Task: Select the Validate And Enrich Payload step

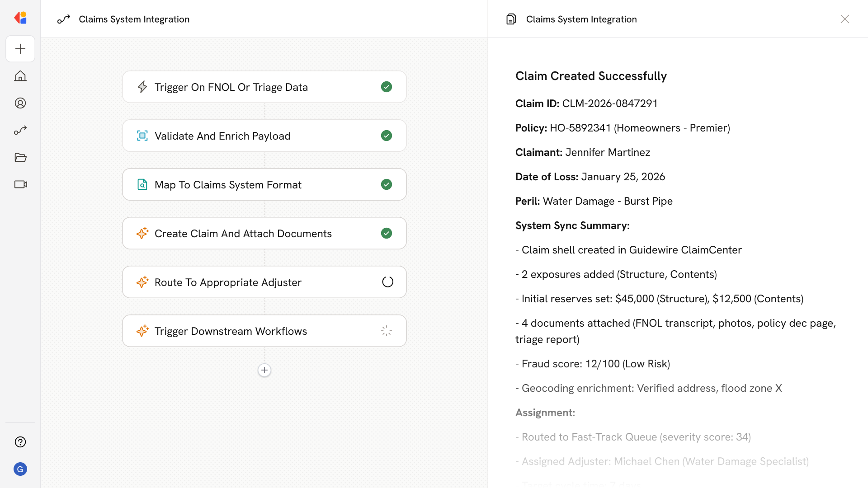Action: point(222,136)
